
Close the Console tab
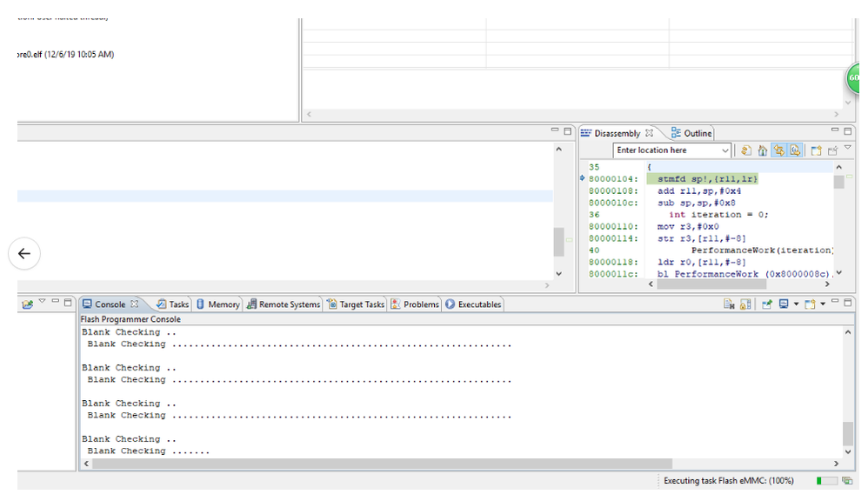pyautogui.click(x=134, y=304)
